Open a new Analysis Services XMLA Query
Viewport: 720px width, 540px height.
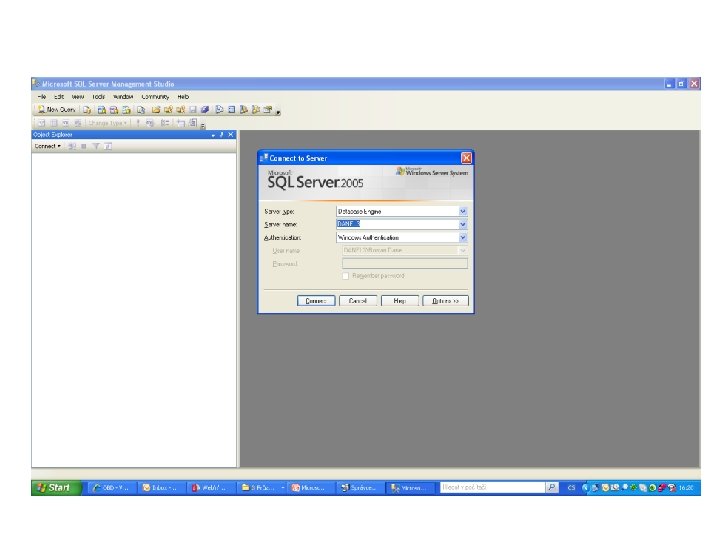click(126, 110)
